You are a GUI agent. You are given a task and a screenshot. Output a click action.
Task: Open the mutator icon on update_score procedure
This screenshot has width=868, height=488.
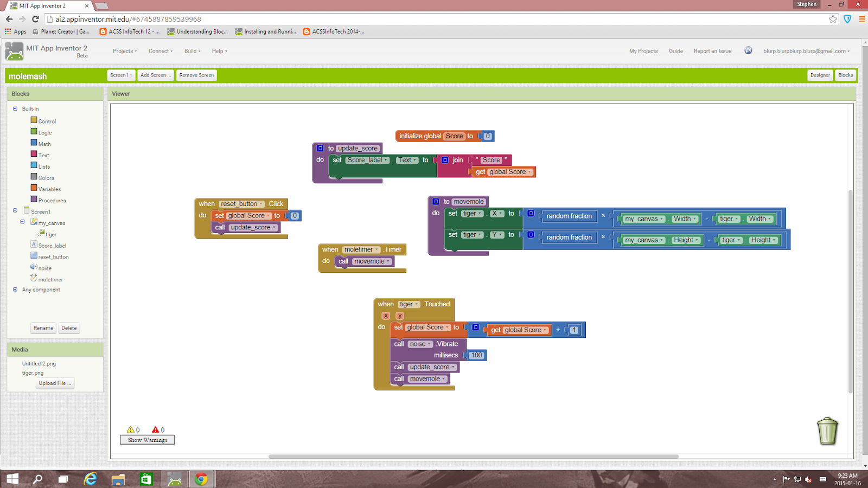coord(320,148)
